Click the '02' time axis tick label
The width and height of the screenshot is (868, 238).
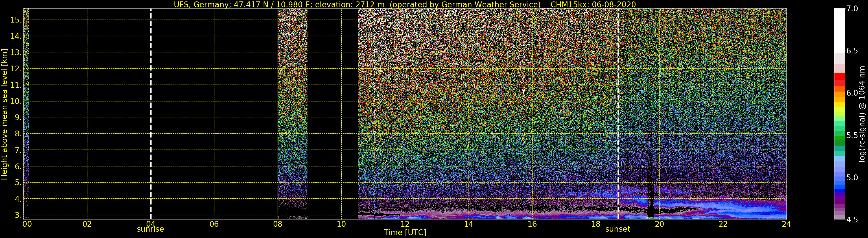tap(87, 224)
